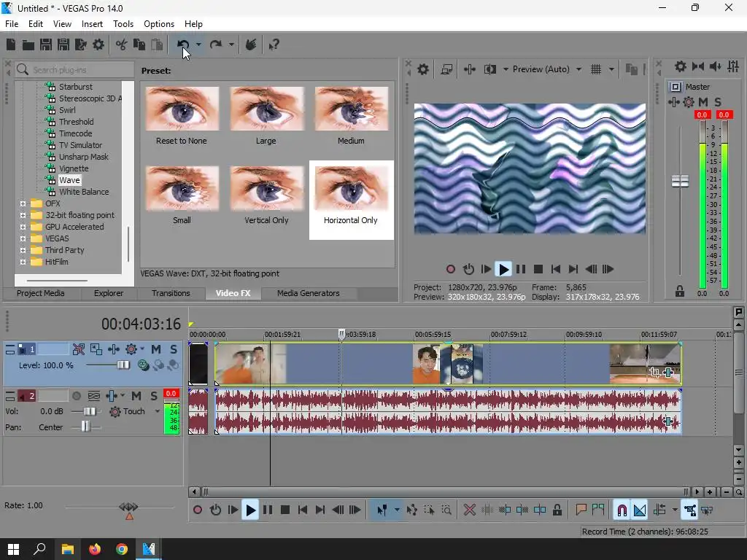Select Vignette in plug-in list
The height and width of the screenshot is (560, 747).
pos(74,168)
